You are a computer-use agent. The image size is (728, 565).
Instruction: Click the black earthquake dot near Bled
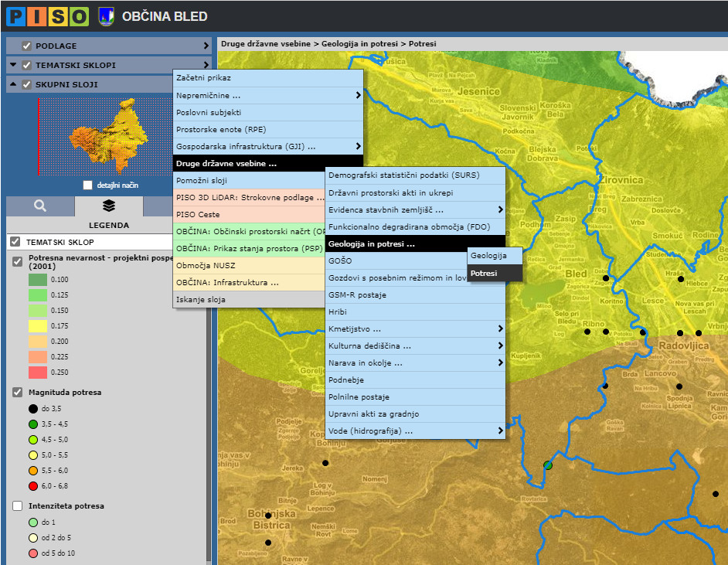tap(606, 278)
